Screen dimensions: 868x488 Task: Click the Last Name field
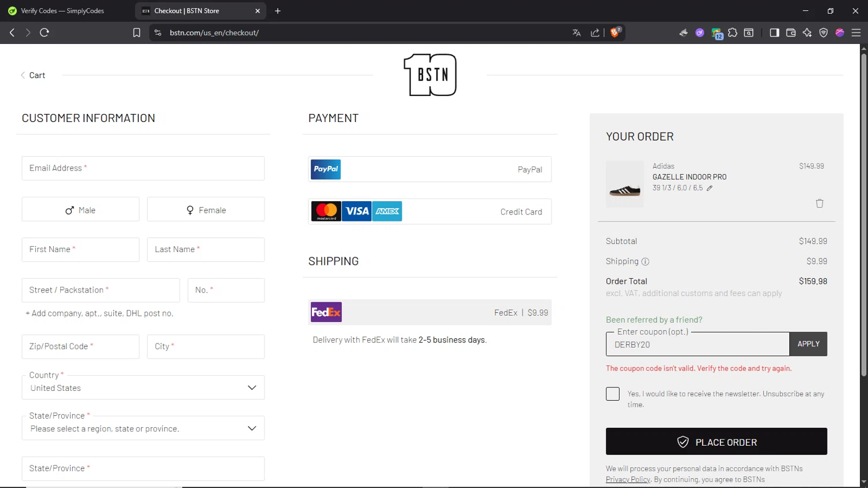[206, 250]
